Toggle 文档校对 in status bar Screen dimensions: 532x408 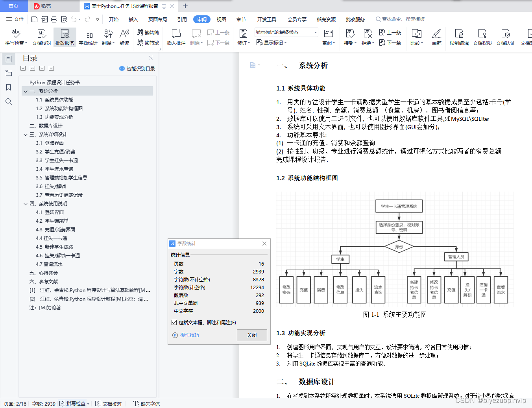point(109,404)
